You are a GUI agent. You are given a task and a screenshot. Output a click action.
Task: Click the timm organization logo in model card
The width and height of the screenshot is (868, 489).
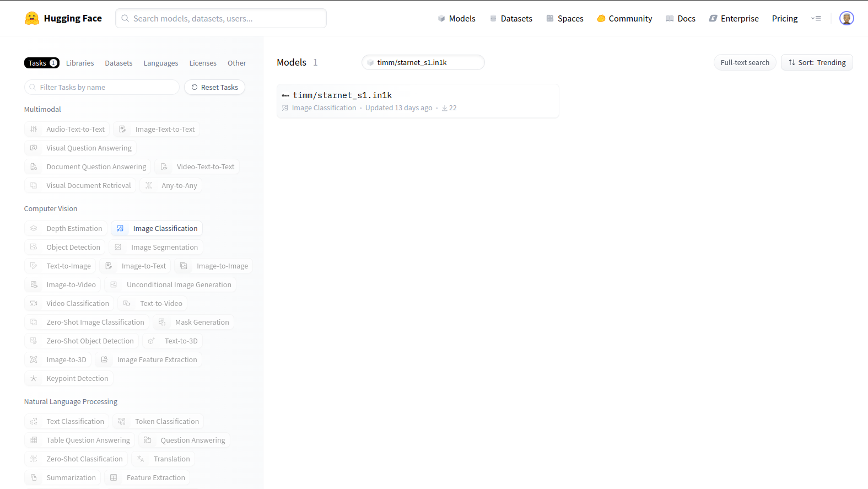pos(285,95)
